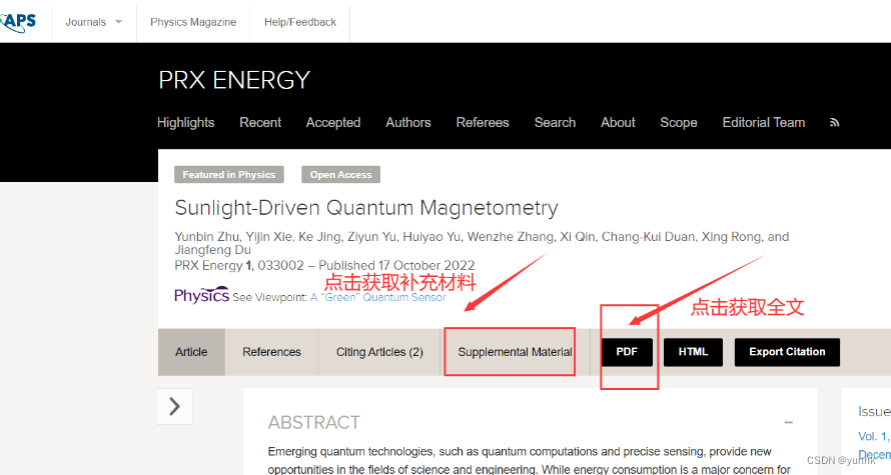The image size is (891, 475).
Task: Click the Physics magazine logo
Action: point(202,295)
